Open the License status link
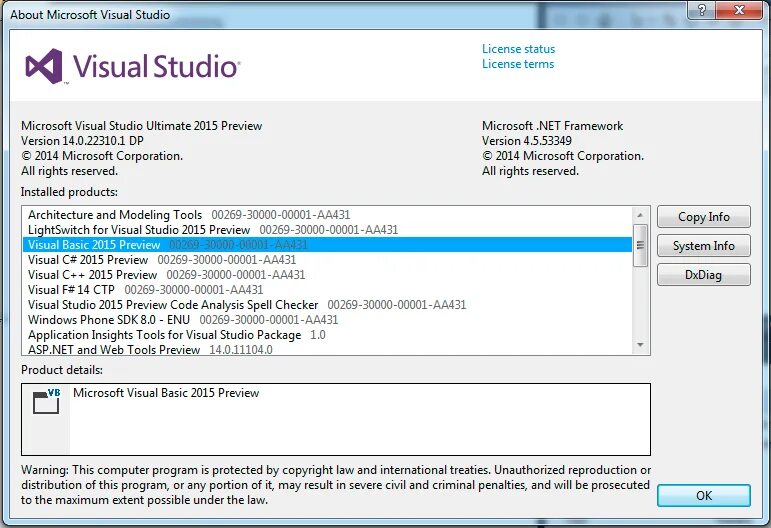This screenshot has width=771, height=528. 518,49
